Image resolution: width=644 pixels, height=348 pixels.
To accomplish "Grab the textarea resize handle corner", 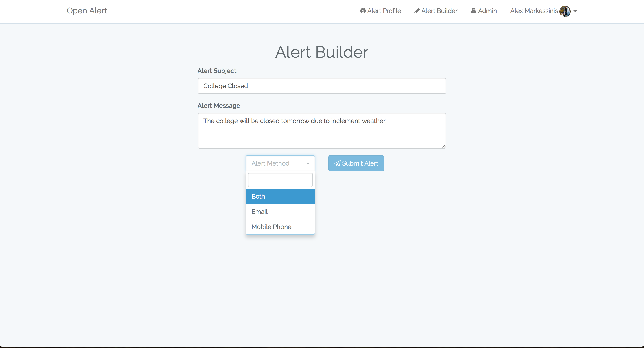I will pyautogui.click(x=444, y=146).
